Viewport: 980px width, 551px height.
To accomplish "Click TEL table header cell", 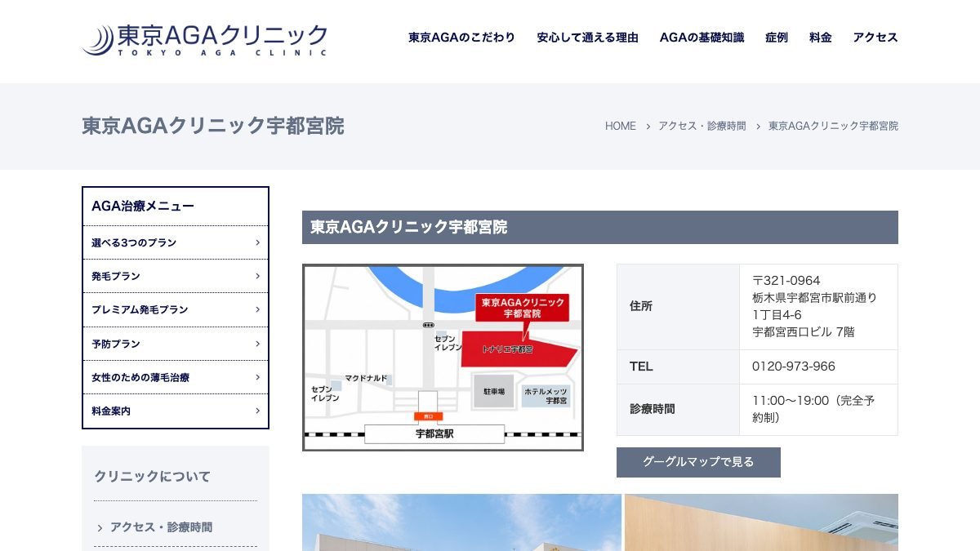I will coord(678,367).
